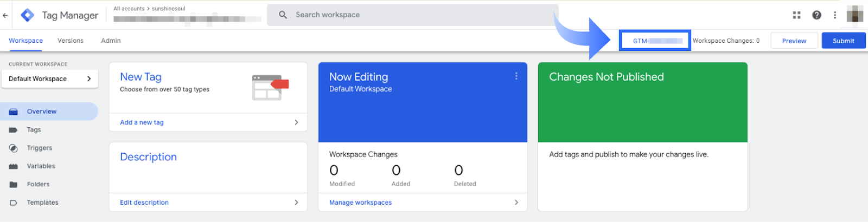Image resolution: width=868 pixels, height=222 pixels.
Task: Open Tags in the sidebar
Action: 34,130
